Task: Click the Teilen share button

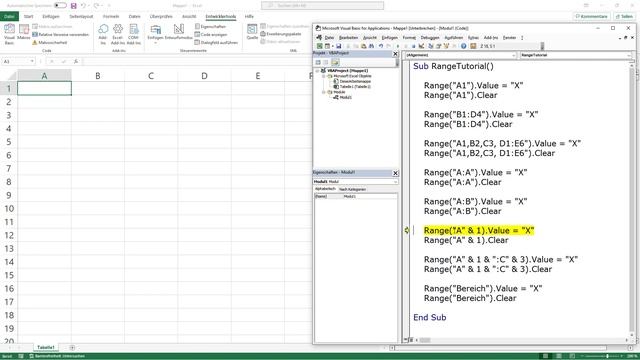Action: point(624,16)
